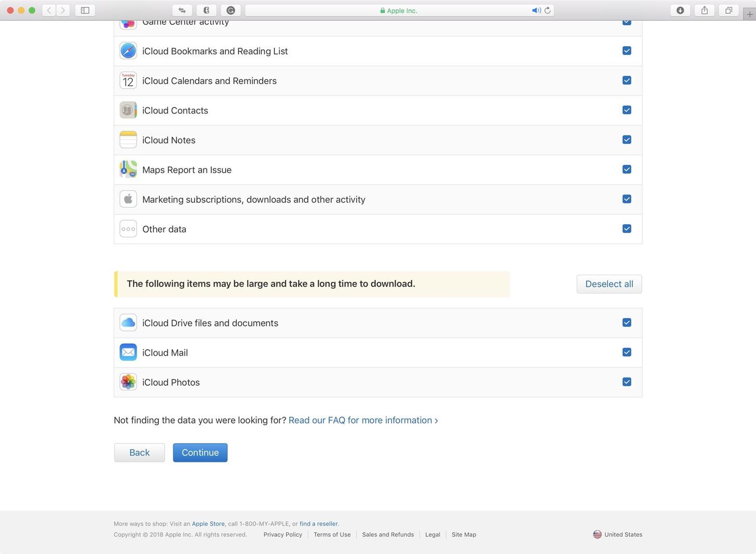Click the Safari forward arrow
This screenshot has width=756, height=554.
point(63,10)
